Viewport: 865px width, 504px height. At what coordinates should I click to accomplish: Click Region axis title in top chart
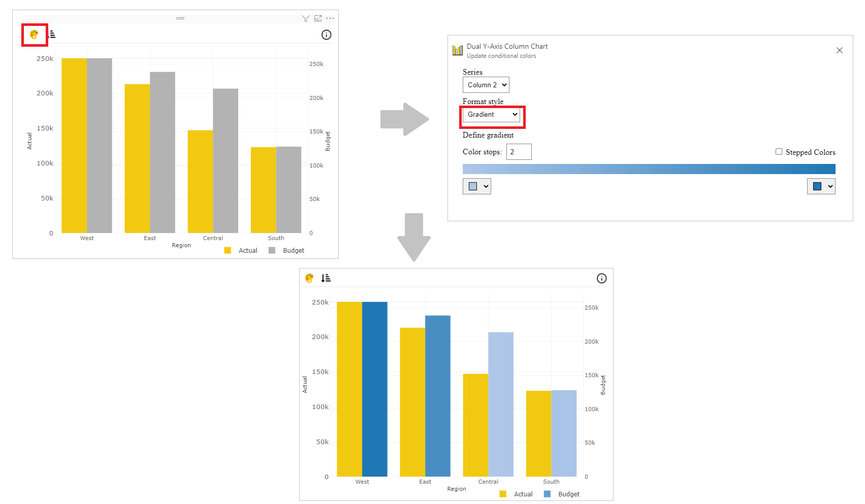click(x=181, y=245)
